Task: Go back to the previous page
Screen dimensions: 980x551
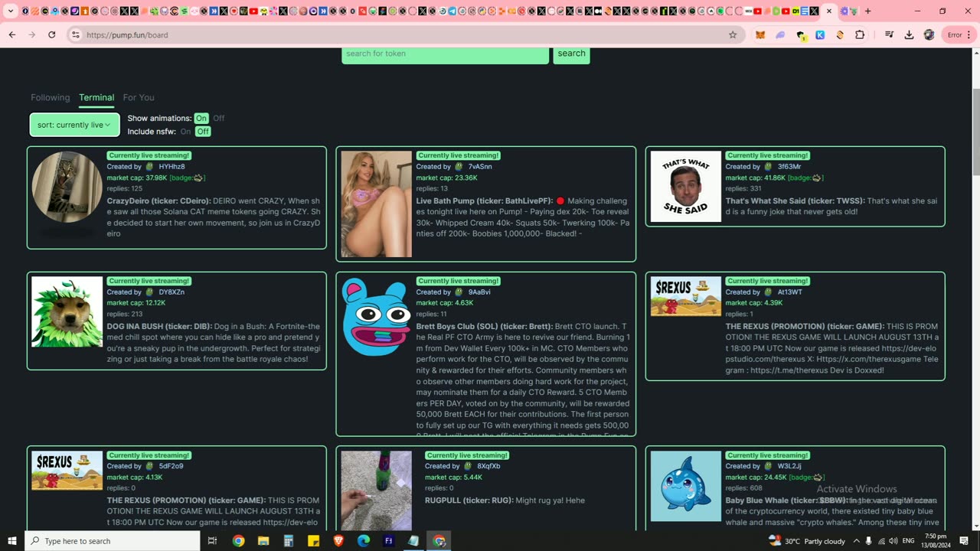Action: [x=12, y=34]
